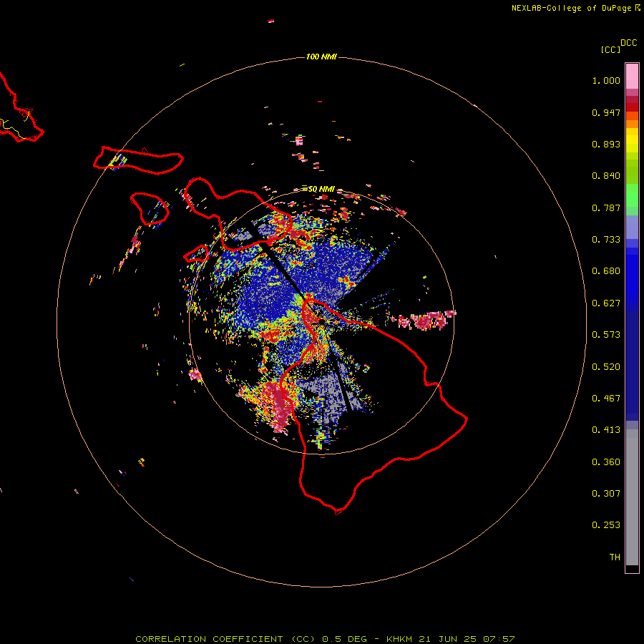
Task: Click the pink segment of color bar
Action: click(x=632, y=77)
